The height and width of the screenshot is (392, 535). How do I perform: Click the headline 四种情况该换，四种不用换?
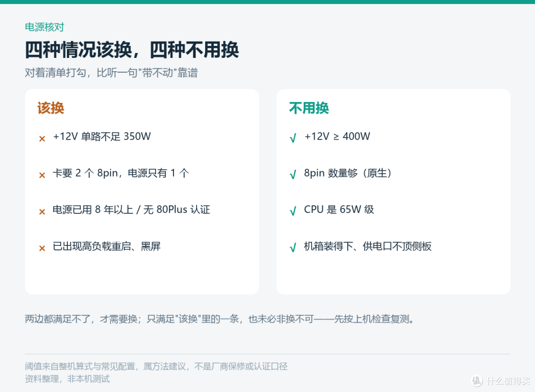[x=132, y=50]
